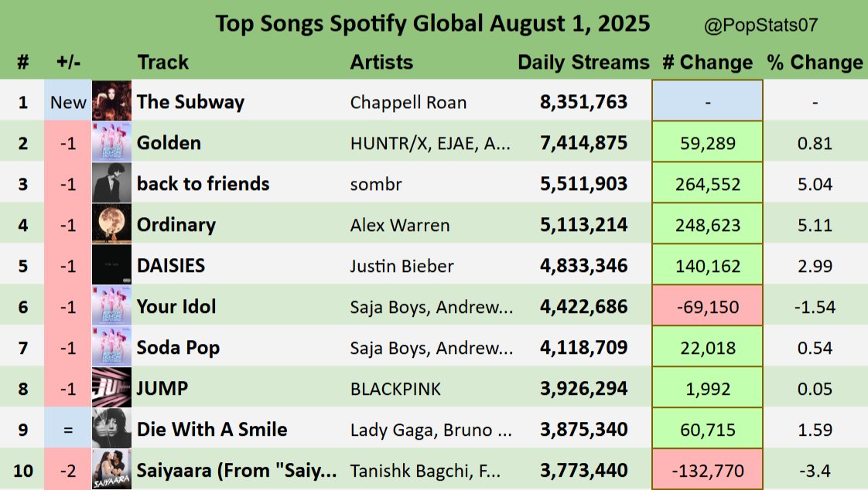Select the back to friends album art
The height and width of the screenshot is (490, 868).
[x=111, y=183]
